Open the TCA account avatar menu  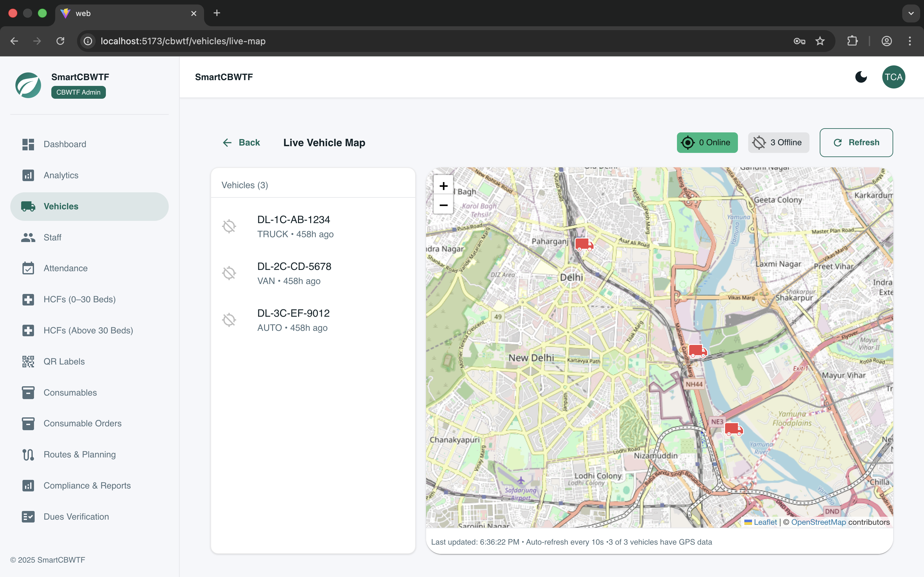click(x=894, y=77)
